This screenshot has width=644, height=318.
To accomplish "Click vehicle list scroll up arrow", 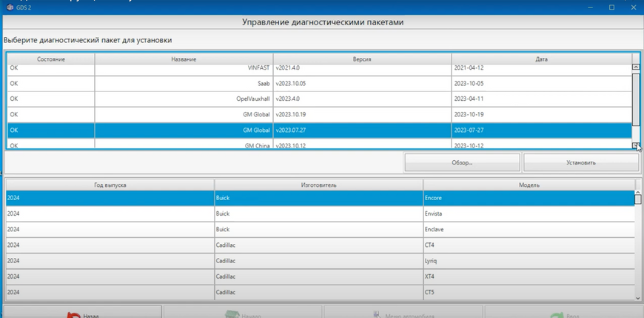I will coord(638,192).
